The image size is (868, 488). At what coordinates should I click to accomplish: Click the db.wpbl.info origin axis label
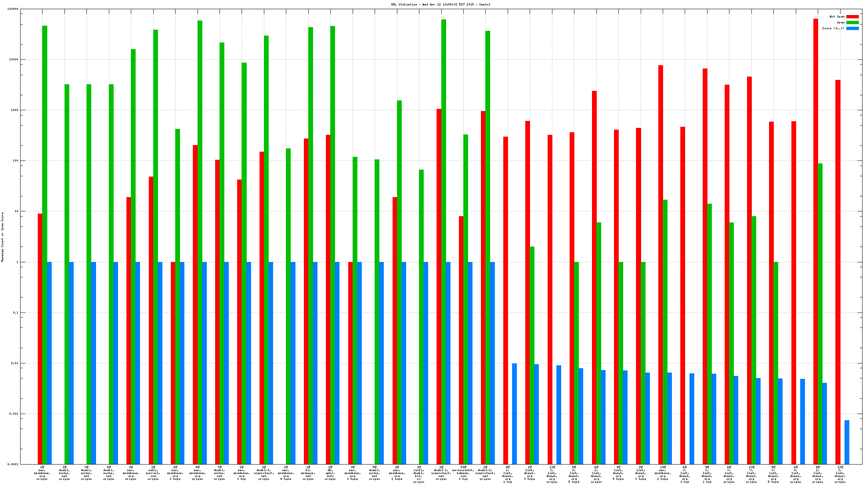(330, 473)
